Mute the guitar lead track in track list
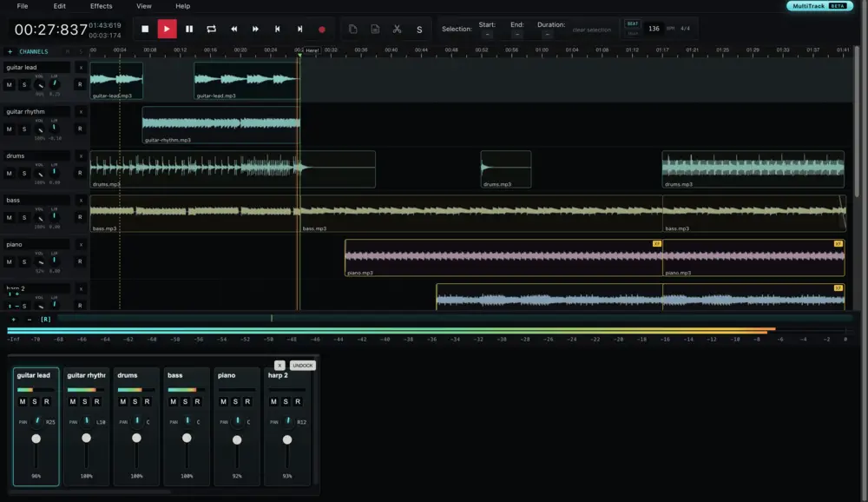 [x=9, y=85]
